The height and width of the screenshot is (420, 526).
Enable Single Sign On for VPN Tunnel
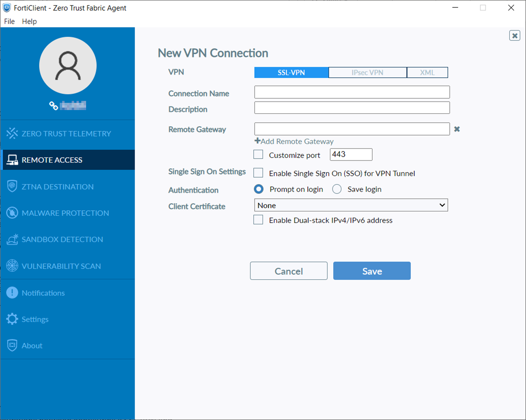pyautogui.click(x=258, y=173)
